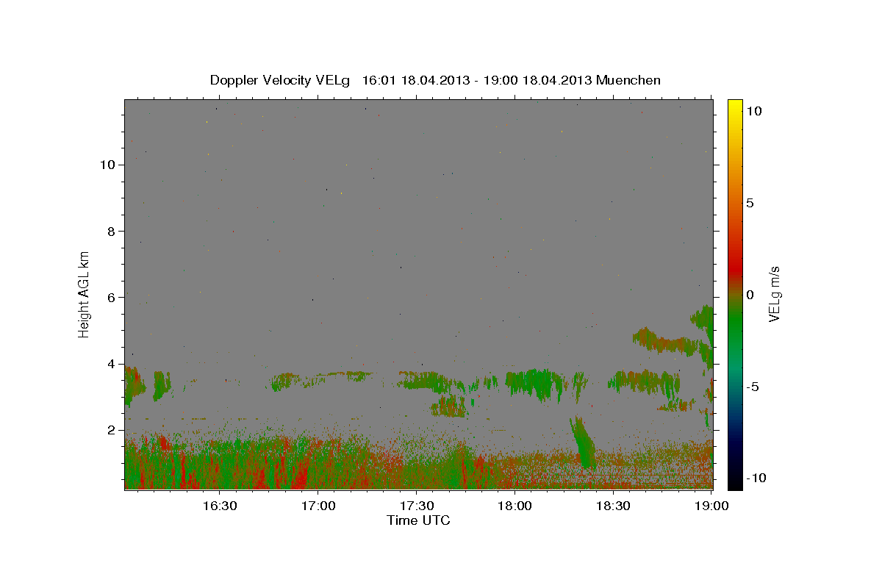Viewport: 882px width, 588px height.
Task: Click the height tick label 10
Action: [107, 165]
